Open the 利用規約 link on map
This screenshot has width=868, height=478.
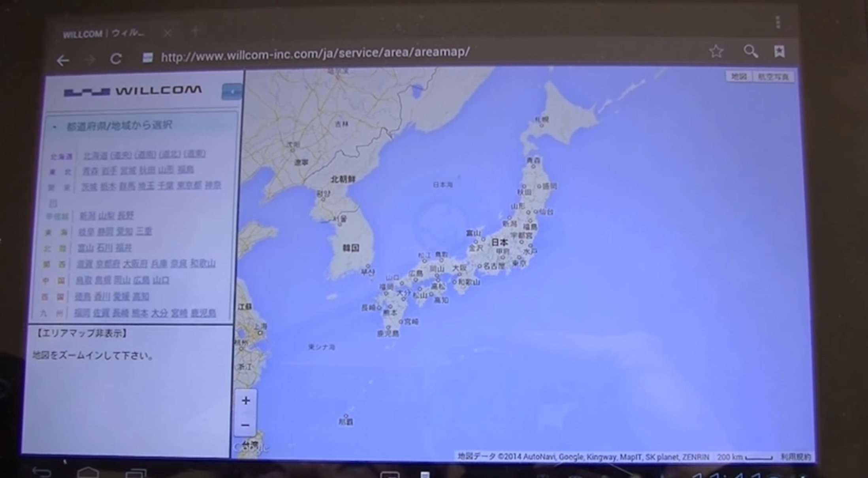point(796,457)
